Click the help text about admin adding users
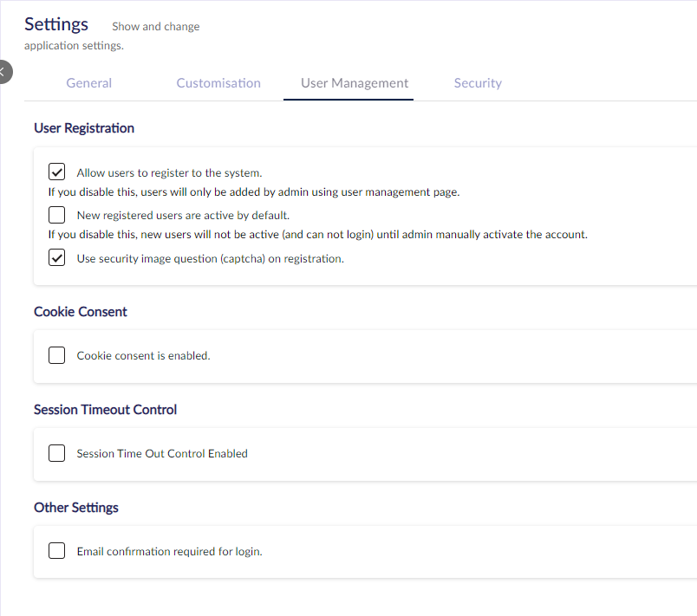 click(x=254, y=191)
